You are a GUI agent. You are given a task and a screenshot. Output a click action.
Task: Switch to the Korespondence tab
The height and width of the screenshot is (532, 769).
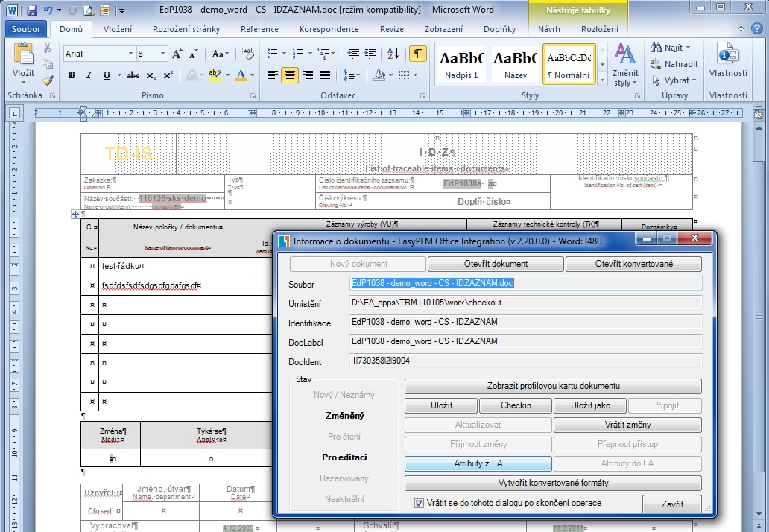(329, 29)
